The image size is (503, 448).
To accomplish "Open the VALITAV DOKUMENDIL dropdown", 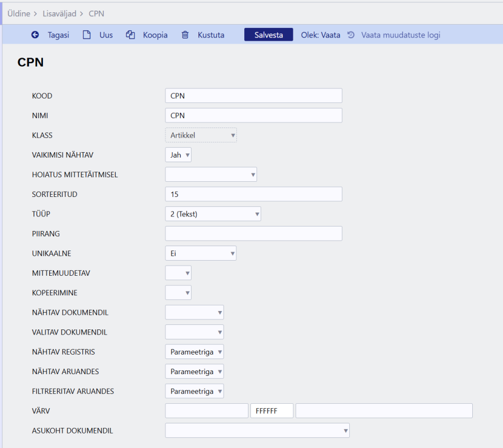I will (194, 332).
